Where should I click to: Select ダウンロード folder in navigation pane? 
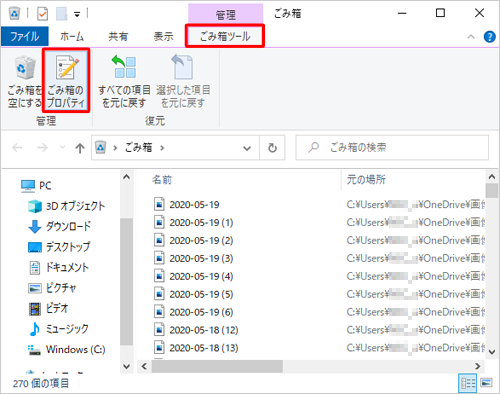pos(59,227)
